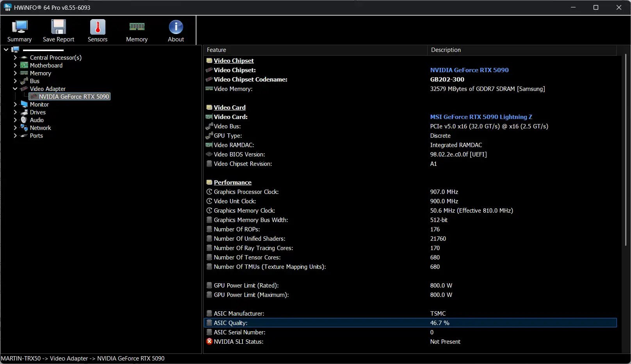Open the NVIDIA GeForce RTX 5090 chipset link
631x364 pixels.
(469, 70)
